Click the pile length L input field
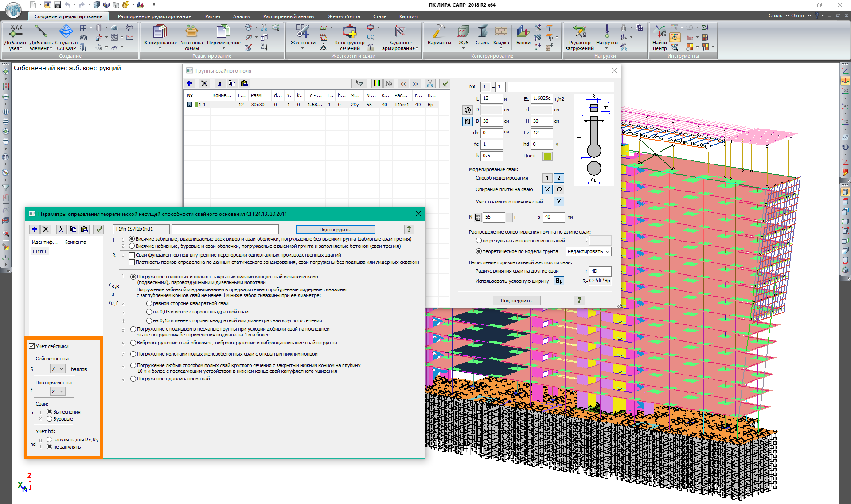Image resolution: width=851 pixels, height=504 pixels. click(x=492, y=98)
